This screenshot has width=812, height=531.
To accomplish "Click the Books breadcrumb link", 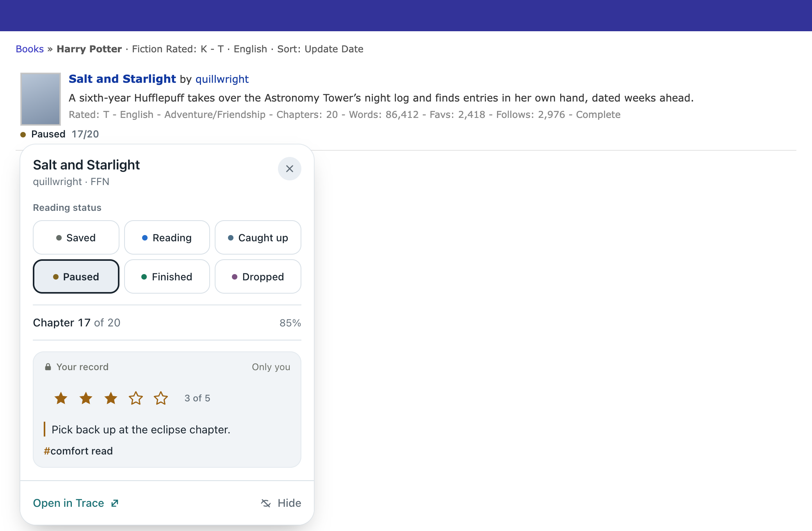I will (30, 49).
